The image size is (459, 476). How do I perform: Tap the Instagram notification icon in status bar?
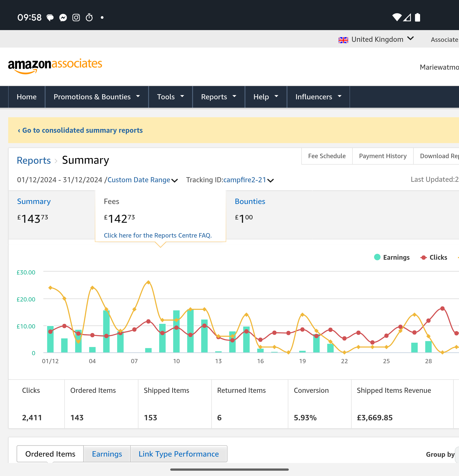tap(76, 17)
